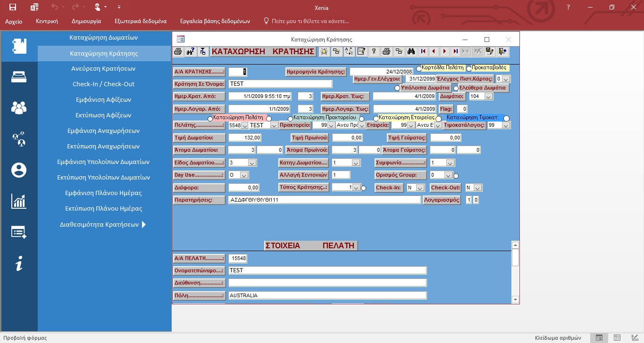
Task: Click the info icon in left sidebar
Action: click(x=19, y=264)
